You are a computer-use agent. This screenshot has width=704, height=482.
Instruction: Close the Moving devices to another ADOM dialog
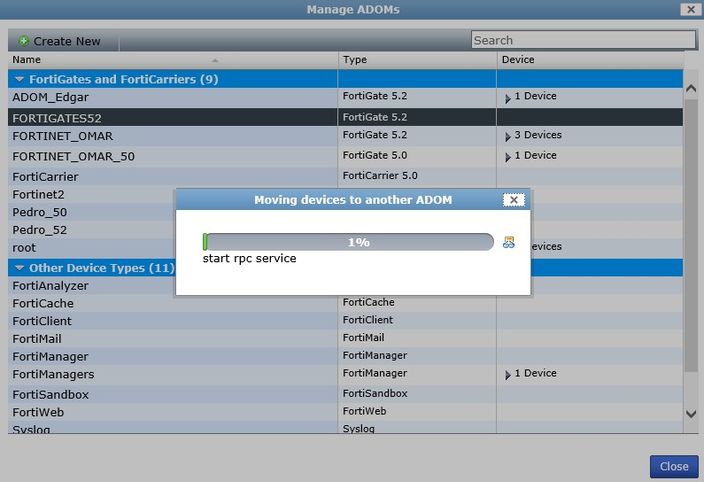tap(514, 200)
